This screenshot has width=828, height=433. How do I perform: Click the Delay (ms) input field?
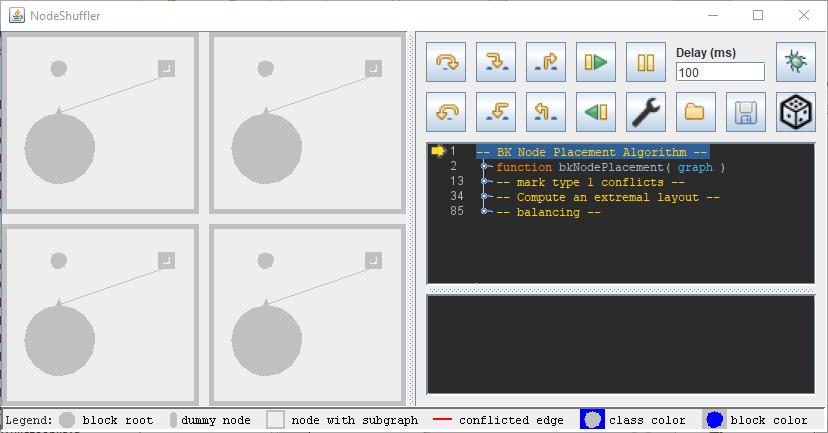(x=720, y=72)
